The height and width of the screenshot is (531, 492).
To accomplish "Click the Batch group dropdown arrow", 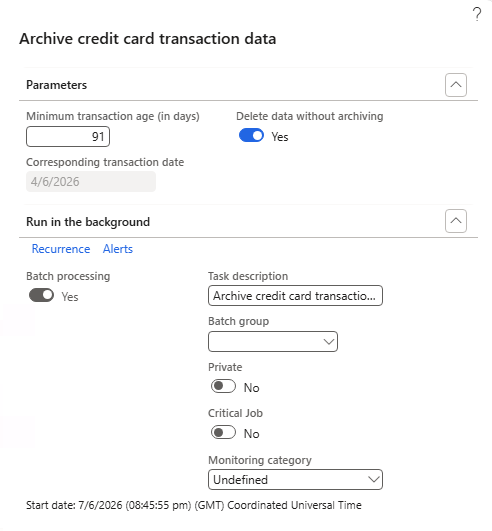I will (x=328, y=341).
